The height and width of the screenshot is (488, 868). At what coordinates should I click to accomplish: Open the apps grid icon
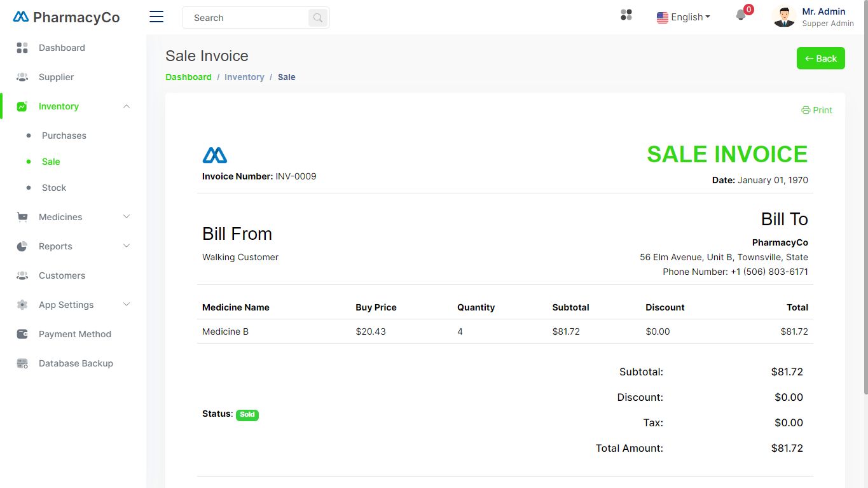(x=626, y=15)
